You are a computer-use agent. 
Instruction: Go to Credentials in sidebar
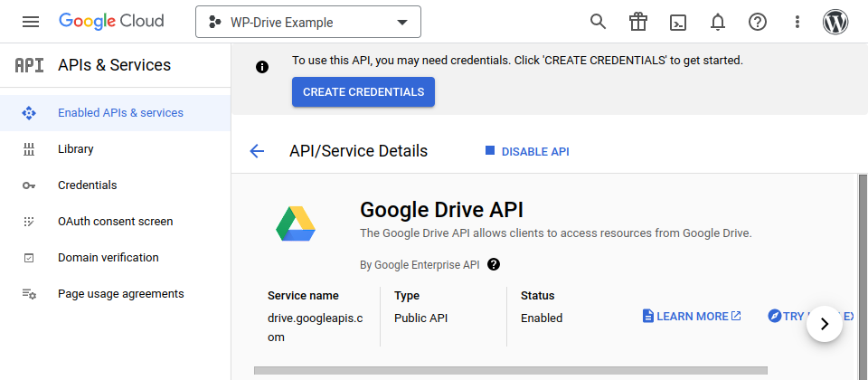(87, 185)
